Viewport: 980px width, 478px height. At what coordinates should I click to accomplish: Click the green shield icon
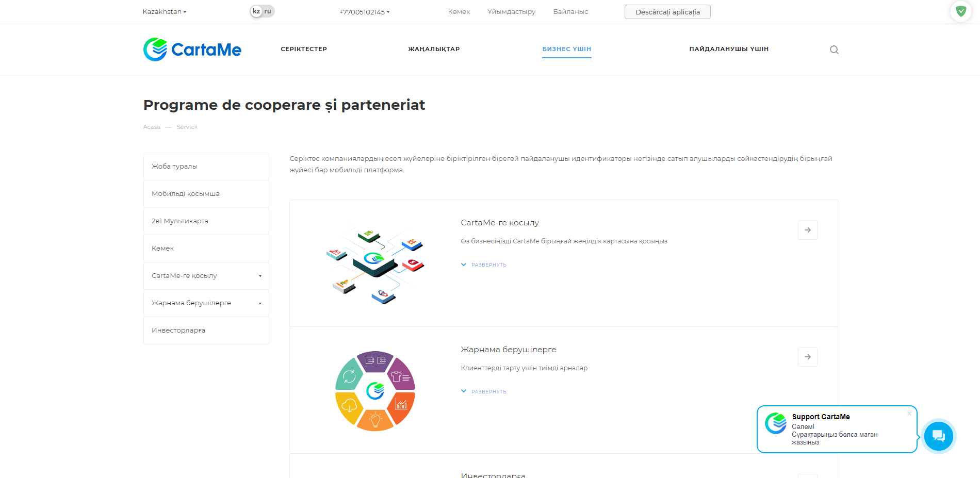point(961,11)
